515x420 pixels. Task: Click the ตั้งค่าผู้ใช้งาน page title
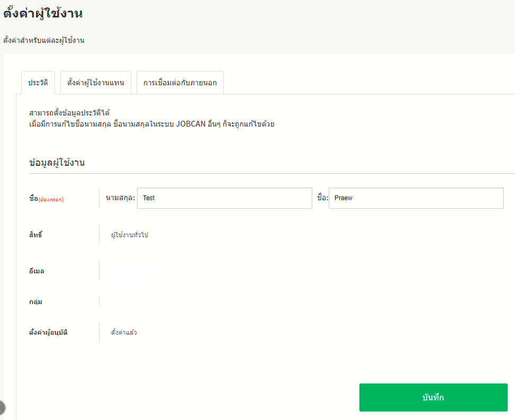[x=43, y=14]
